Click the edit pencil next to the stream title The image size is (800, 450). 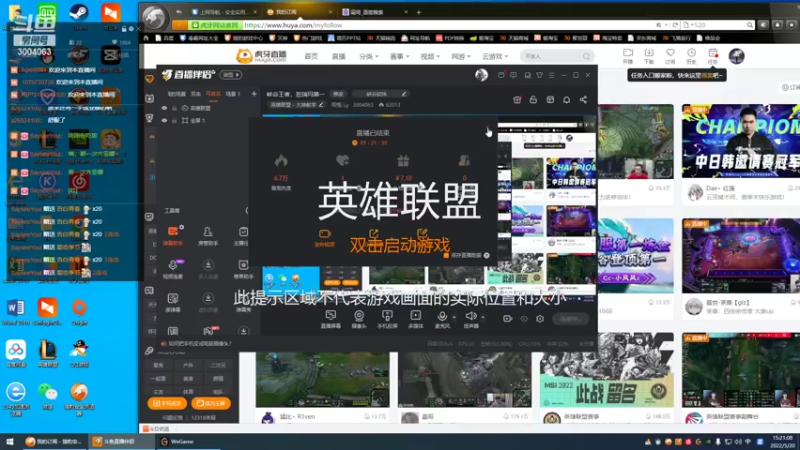coord(404,94)
